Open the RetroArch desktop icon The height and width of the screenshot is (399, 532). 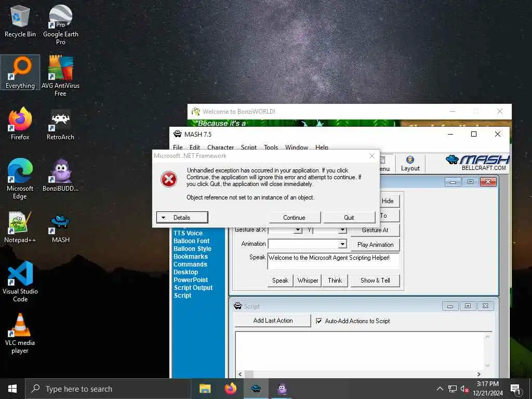coord(60,124)
